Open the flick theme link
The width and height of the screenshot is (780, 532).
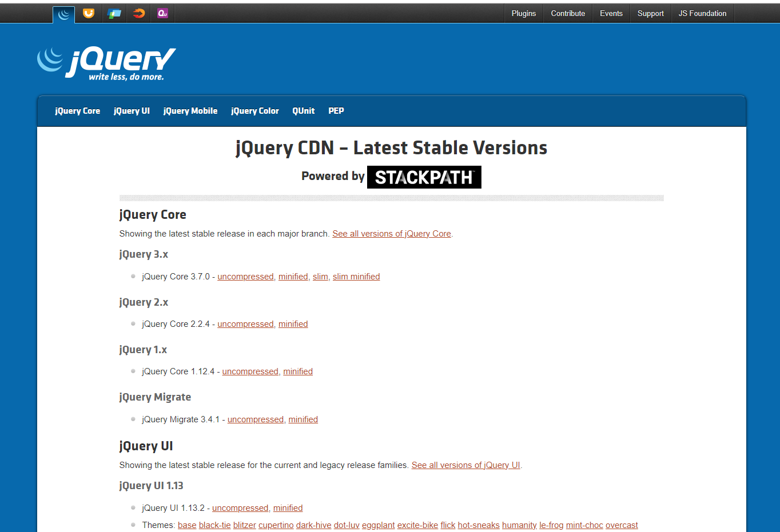(448, 525)
